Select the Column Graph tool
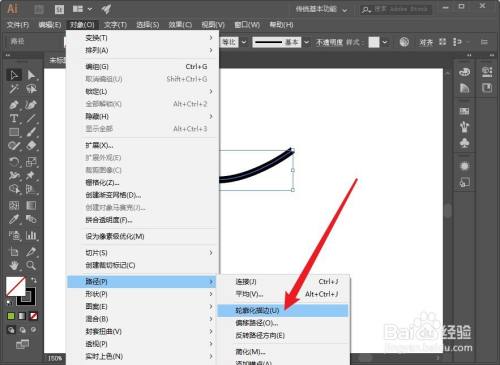This screenshot has width=500, height=365. [31, 235]
